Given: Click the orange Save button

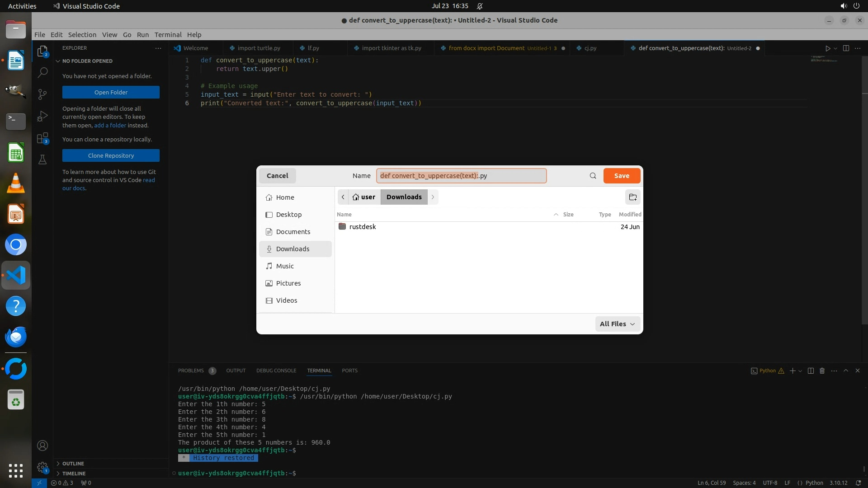Looking at the screenshot, I should tap(622, 176).
